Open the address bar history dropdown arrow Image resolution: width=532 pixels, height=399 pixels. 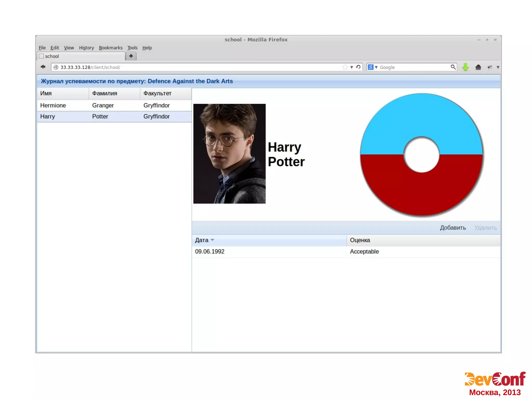351,67
